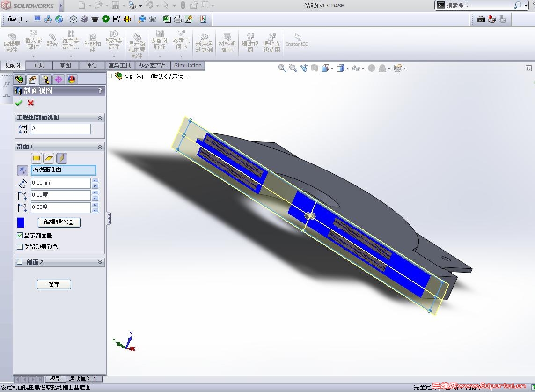The image size is (535, 392).
Task: Click the 0.00mm offset distance field
Action: [x=61, y=183]
